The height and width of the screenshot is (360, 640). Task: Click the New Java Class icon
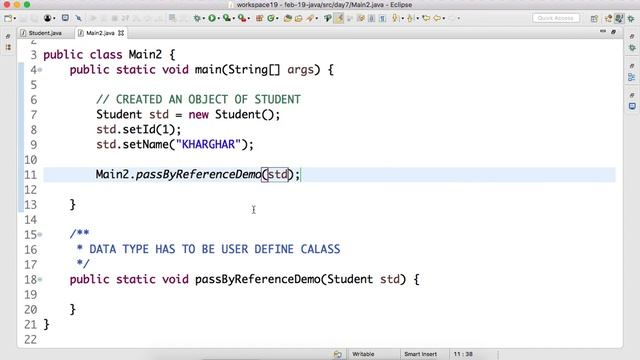tap(271, 18)
